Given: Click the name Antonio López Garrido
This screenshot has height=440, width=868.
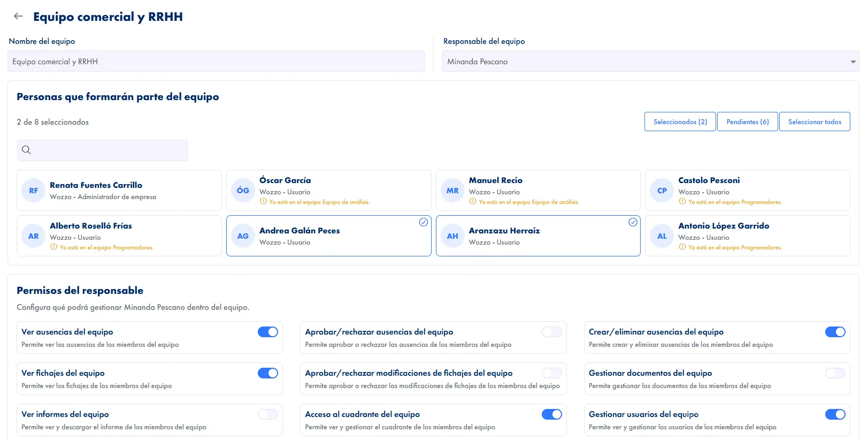Looking at the screenshot, I should tap(724, 226).
